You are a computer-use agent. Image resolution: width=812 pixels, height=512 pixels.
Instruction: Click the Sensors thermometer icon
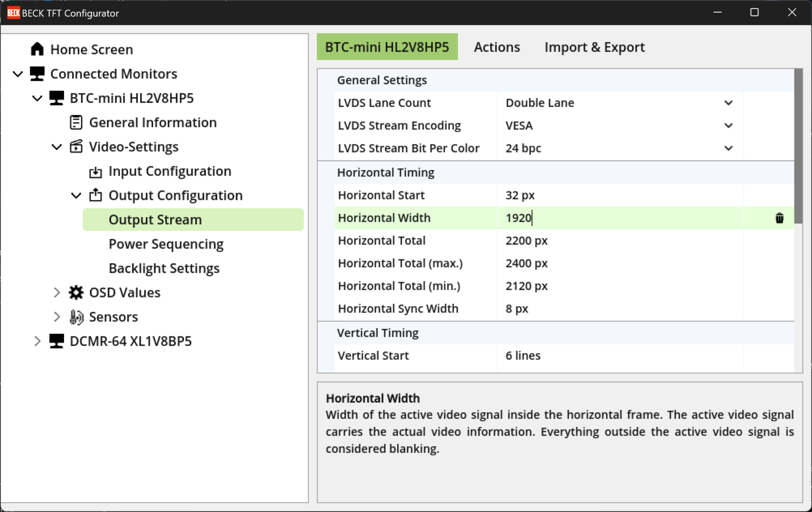pyautogui.click(x=76, y=317)
